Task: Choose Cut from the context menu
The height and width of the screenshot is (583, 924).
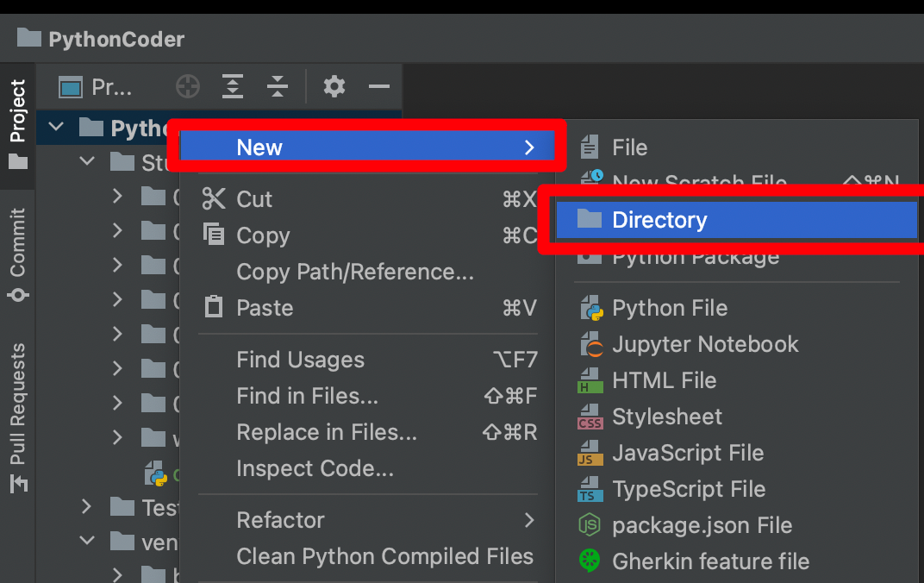Action: 367,199
